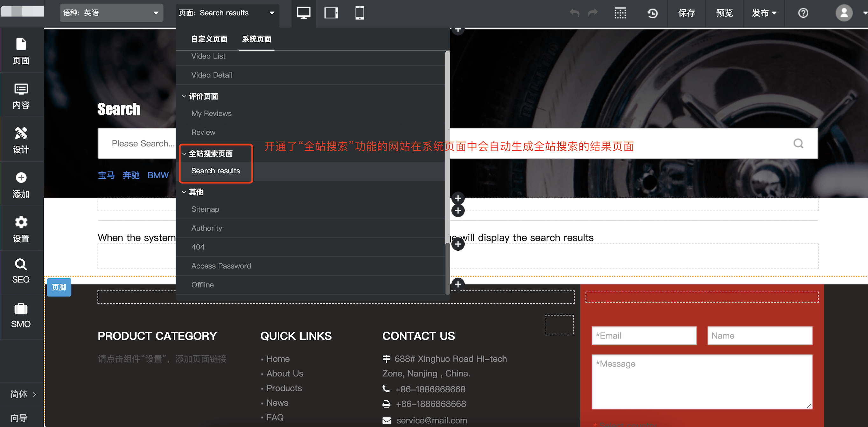Switch to the 自定义页面 tab
The image size is (868, 427).
point(209,39)
